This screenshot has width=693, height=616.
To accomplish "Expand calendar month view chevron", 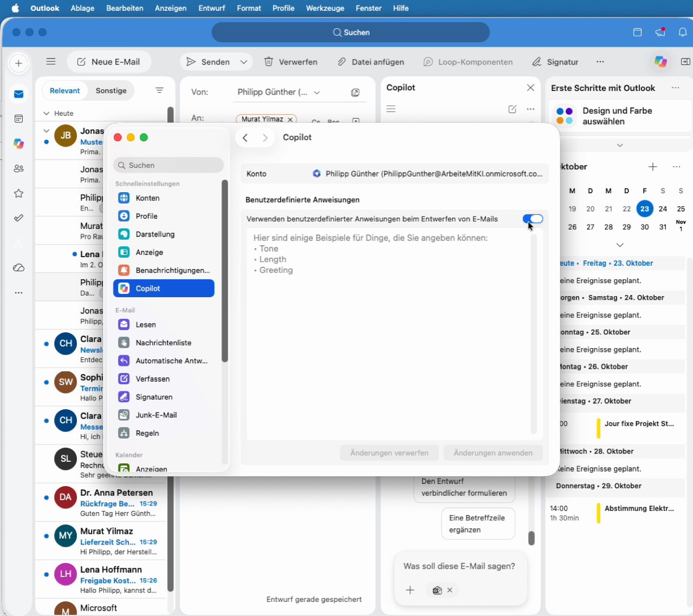I will [620, 245].
